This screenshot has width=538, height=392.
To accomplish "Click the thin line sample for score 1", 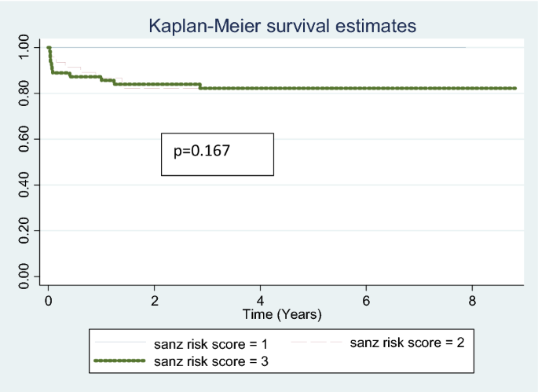I will coord(119,343).
